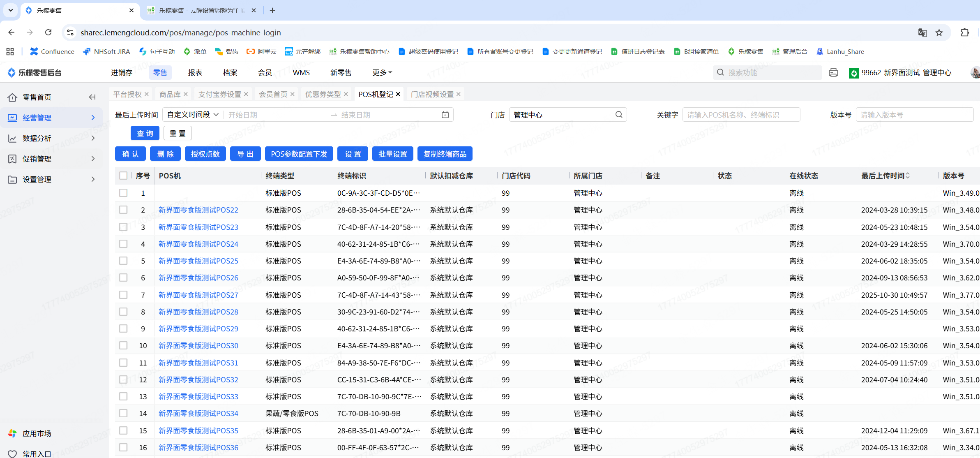Click the printer icon in header
980x458 pixels.
[833, 73]
